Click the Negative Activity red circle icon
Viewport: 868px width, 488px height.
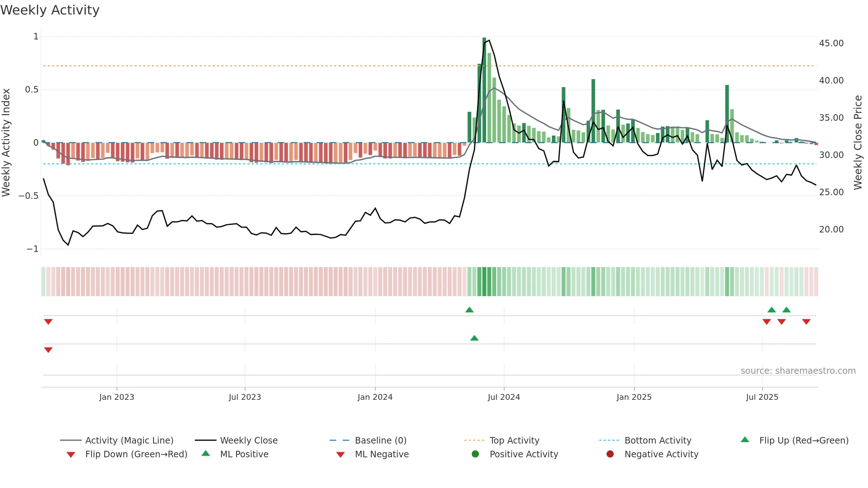tap(610, 454)
